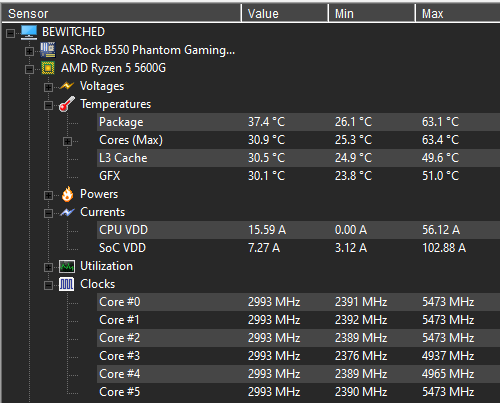Click the AMD Ryzen CPU chip icon
The height and width of the screenshot is (403, 500).
click(48, 68)
